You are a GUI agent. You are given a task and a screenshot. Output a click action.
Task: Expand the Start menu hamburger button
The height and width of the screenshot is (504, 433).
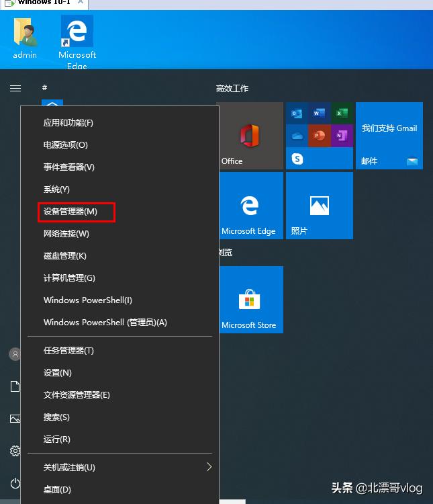(x=15, y=88)
